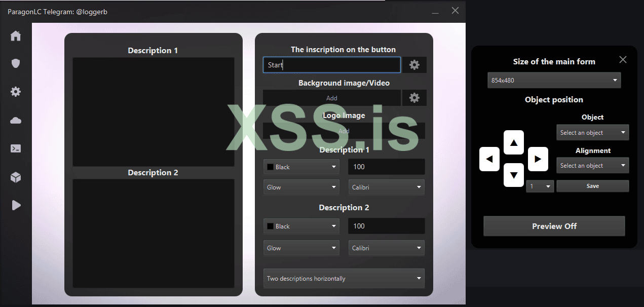Move object left with the left arrow
The height and width of the screenshot is (307, 644).
coord(489,159)
